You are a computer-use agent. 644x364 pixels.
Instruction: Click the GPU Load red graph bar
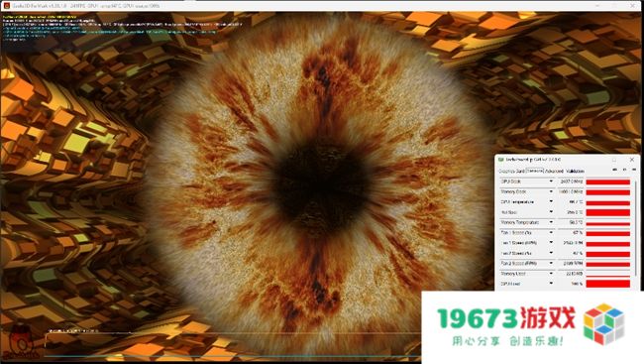coord(608,284)
